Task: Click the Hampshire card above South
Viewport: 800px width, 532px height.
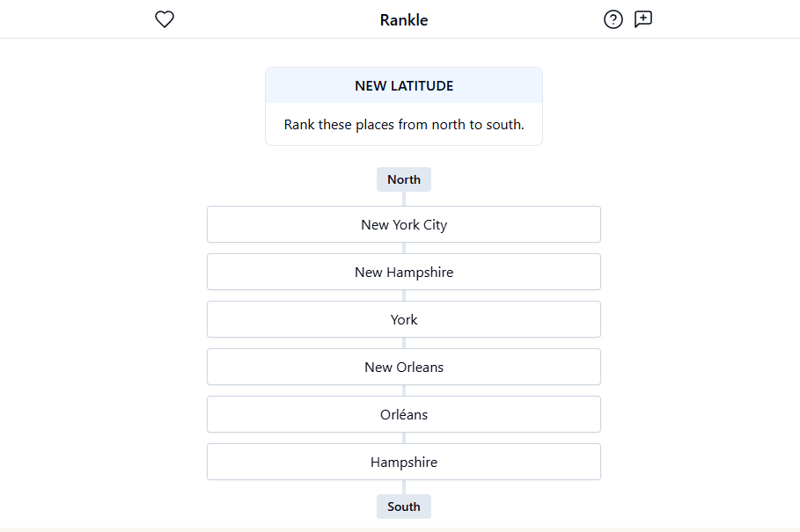Action: [x=403, y=462]
